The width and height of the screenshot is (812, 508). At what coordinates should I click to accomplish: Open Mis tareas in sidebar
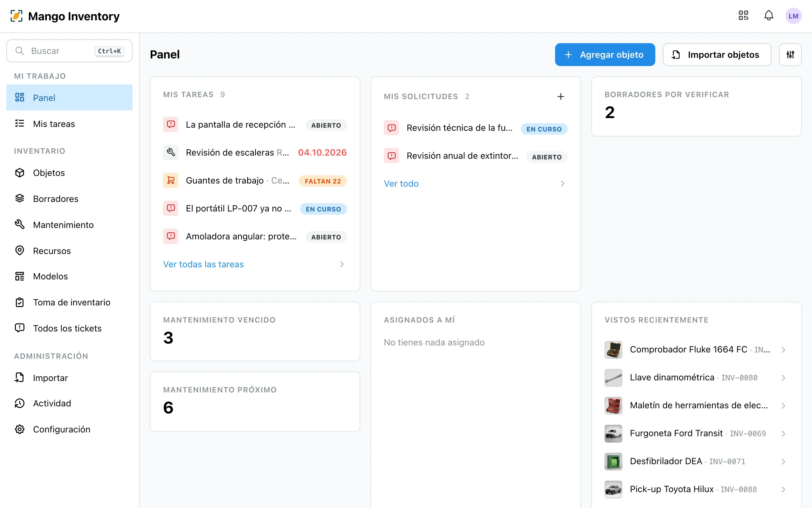69,124
